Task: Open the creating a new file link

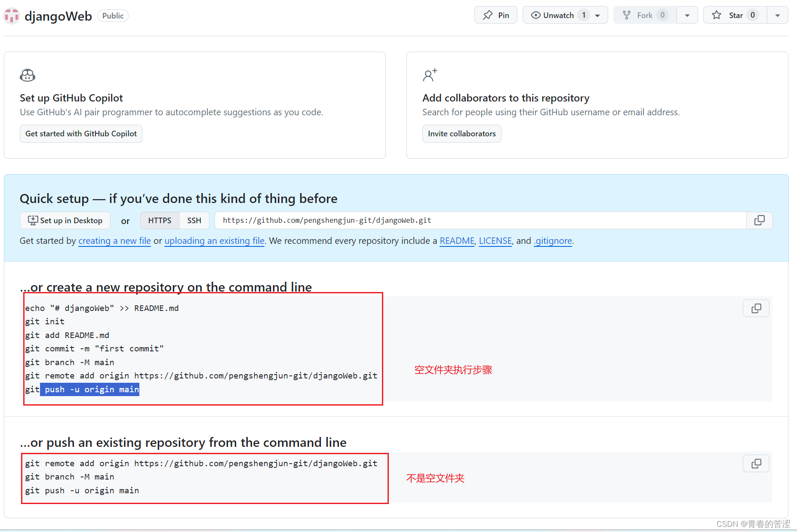Action: (x=114, y=241)
